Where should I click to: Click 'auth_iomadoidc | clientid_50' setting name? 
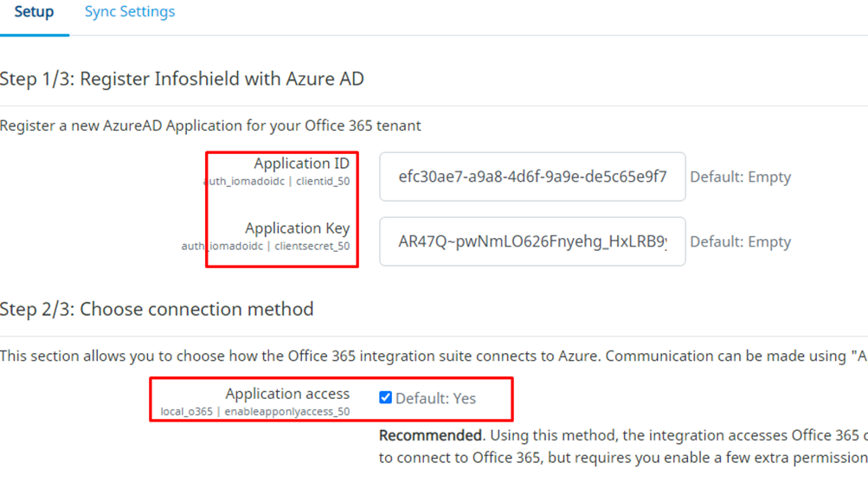[277, 181]
